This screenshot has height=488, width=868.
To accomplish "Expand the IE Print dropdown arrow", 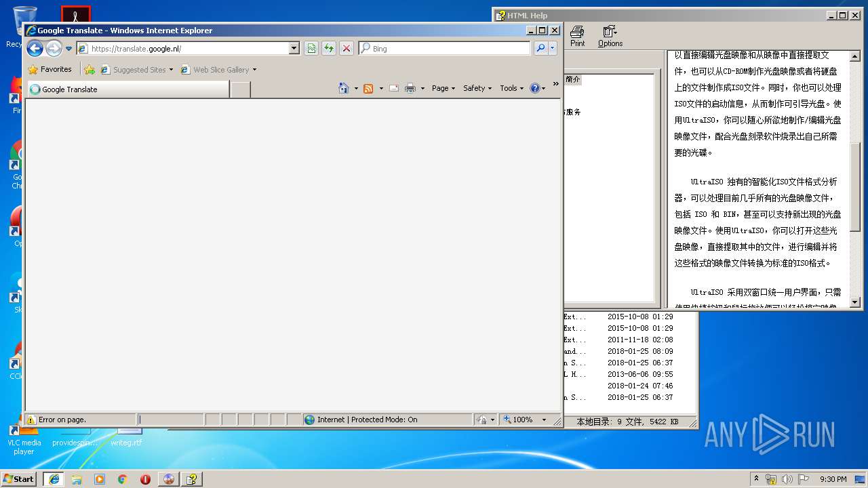I will (x=422, y=88).
